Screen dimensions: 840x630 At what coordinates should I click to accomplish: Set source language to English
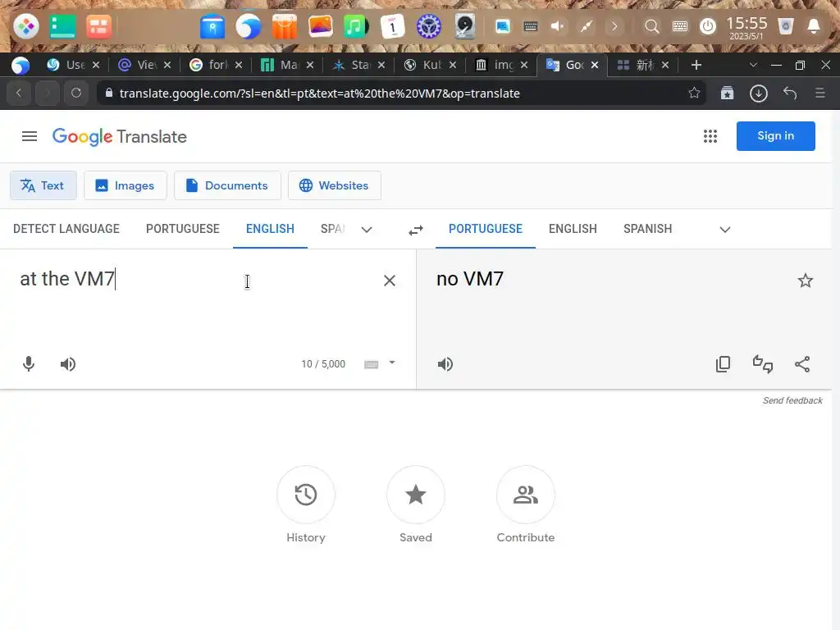pos(270,229)
